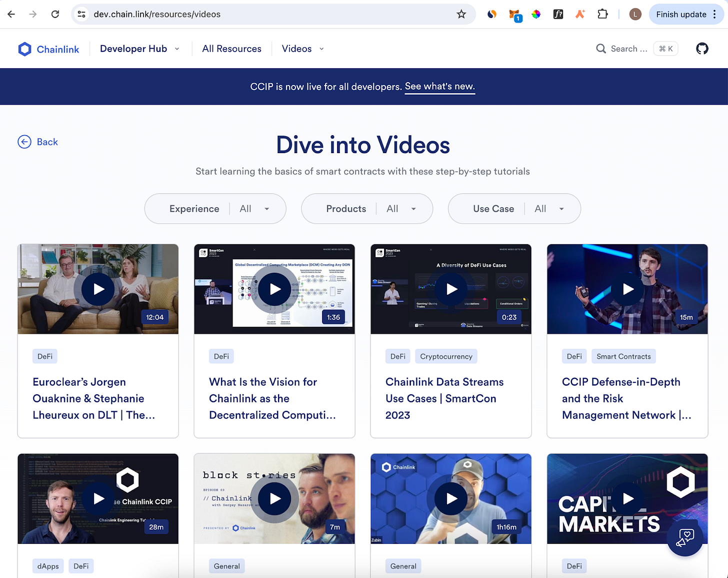Open the CCIP Defense-in-Depth title link
728x578 pixels.
point(626,398)
